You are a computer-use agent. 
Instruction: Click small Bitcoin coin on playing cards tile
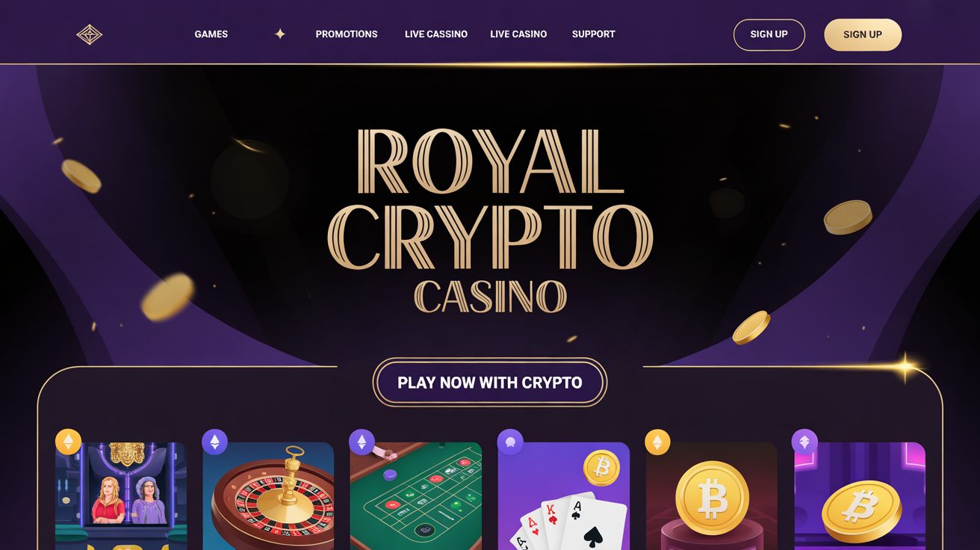tap(602, 469)
